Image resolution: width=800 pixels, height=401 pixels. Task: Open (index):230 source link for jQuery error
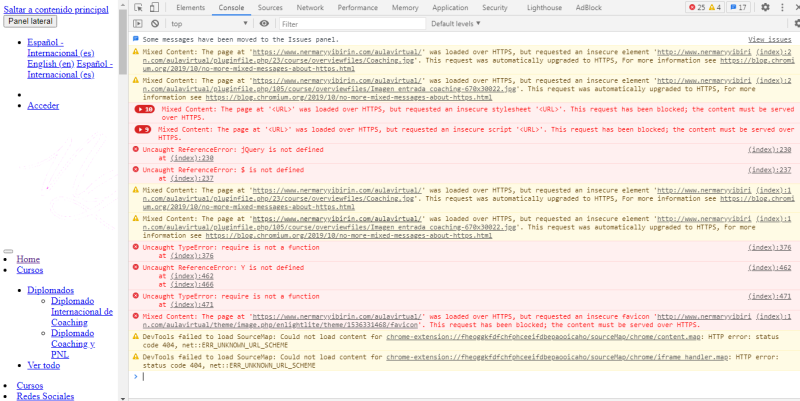pos(770,149)
